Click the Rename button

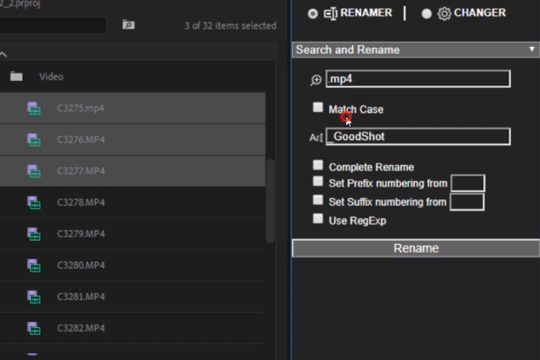416,248
